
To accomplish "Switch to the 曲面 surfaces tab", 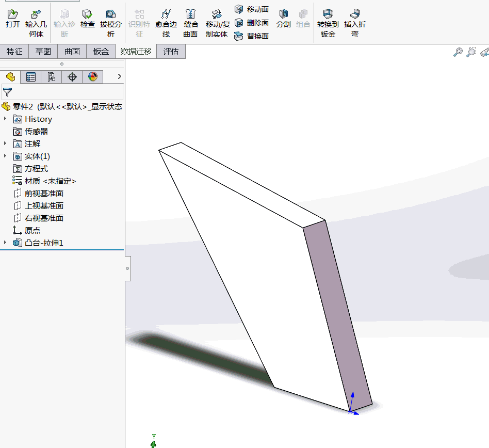I will 72,52.
